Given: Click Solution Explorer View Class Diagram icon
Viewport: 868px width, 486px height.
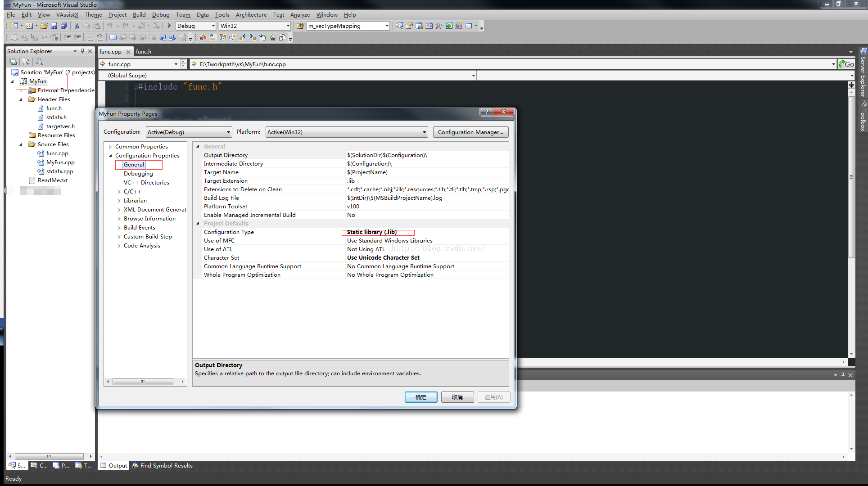Looking at the screenshot, I should pyautogui.click(x=39, y=62).
